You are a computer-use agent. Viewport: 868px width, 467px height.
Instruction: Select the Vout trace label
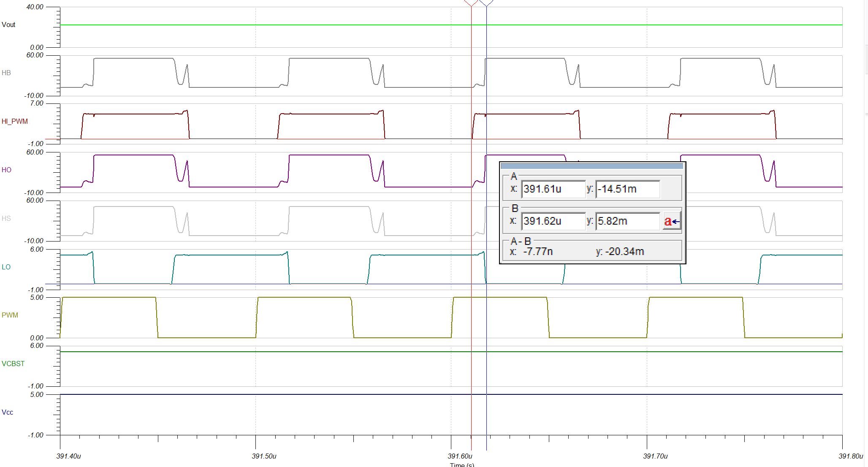[x=8, y=24]
